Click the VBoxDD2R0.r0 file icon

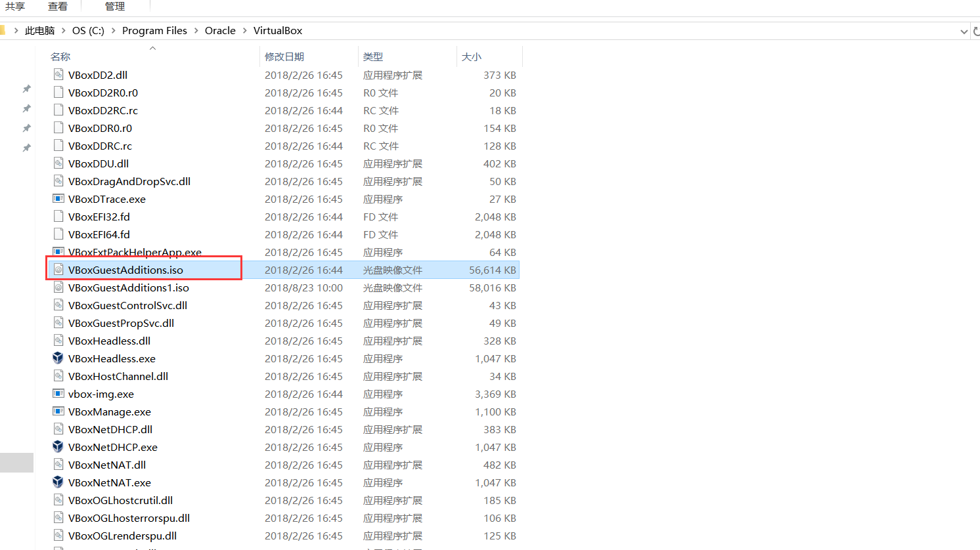click(x=58, y=93)
